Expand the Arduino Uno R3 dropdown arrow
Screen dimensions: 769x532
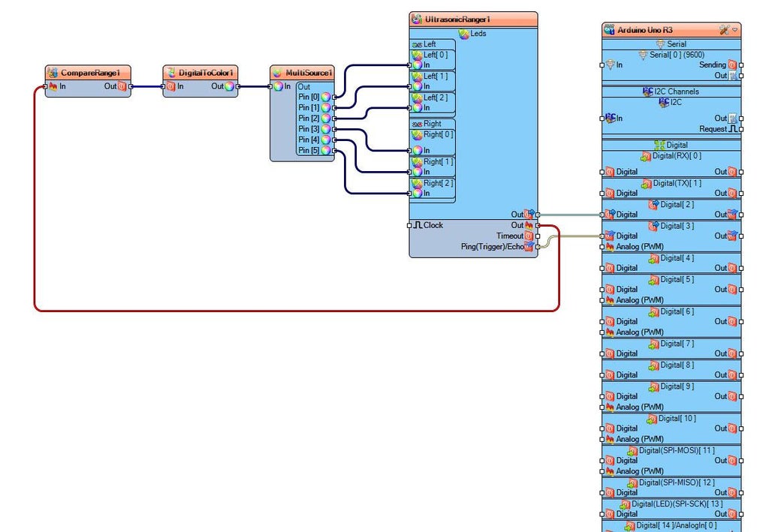pyautogui.click(x=734, y=30)
